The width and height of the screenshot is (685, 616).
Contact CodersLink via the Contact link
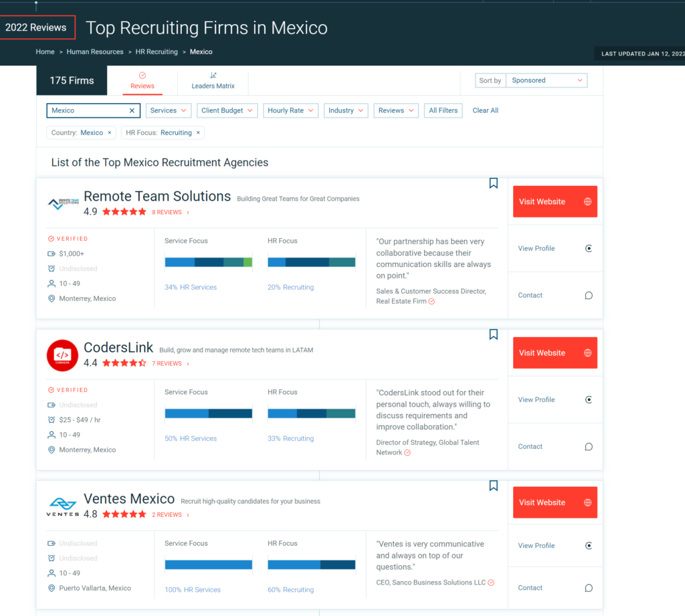(530, 447)
